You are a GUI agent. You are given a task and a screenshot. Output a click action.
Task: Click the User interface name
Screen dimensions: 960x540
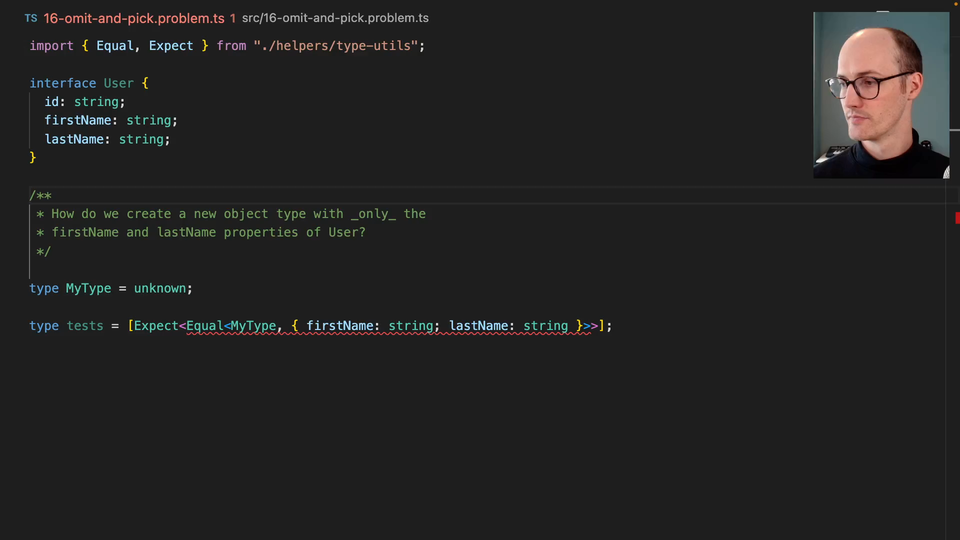pos(119,83)
